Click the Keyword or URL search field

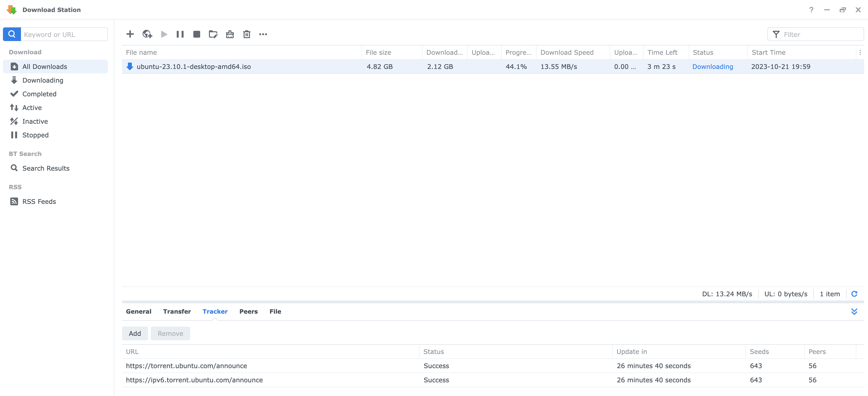tap(64, 34)
